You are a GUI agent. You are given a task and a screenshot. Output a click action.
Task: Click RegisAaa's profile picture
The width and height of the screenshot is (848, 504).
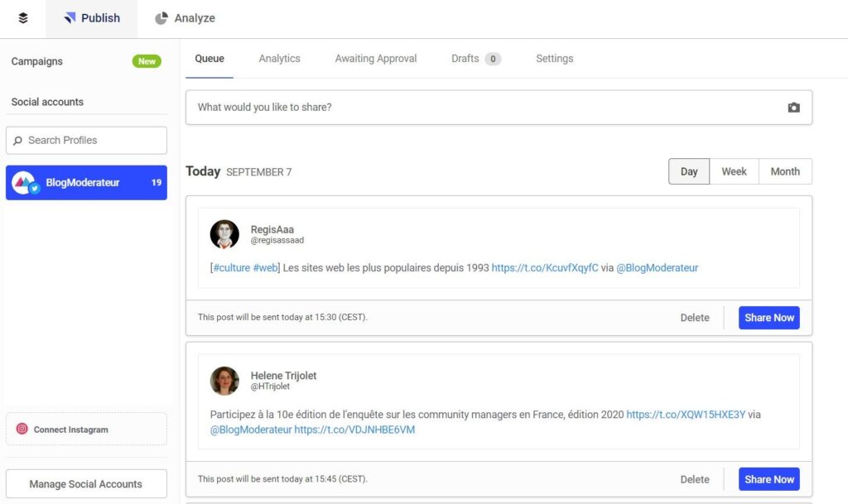click(x=224, y=234)
